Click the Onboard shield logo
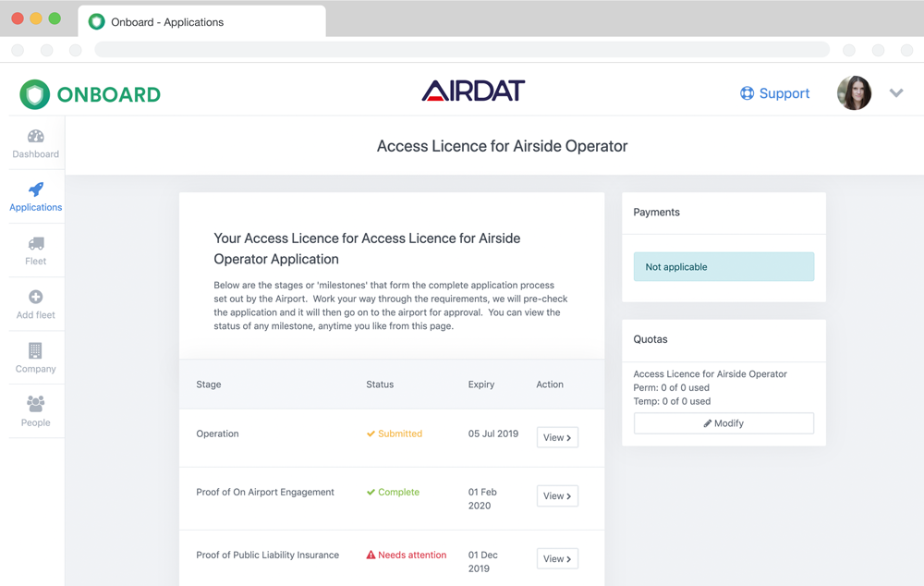The image size is (924, 586). click(x=35, y=94)
